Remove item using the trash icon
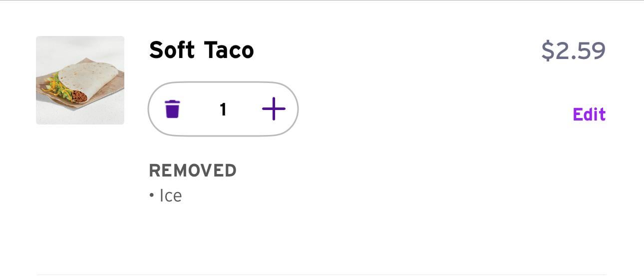The height and width of the screenshot is (277, 644). coord(172,109)
